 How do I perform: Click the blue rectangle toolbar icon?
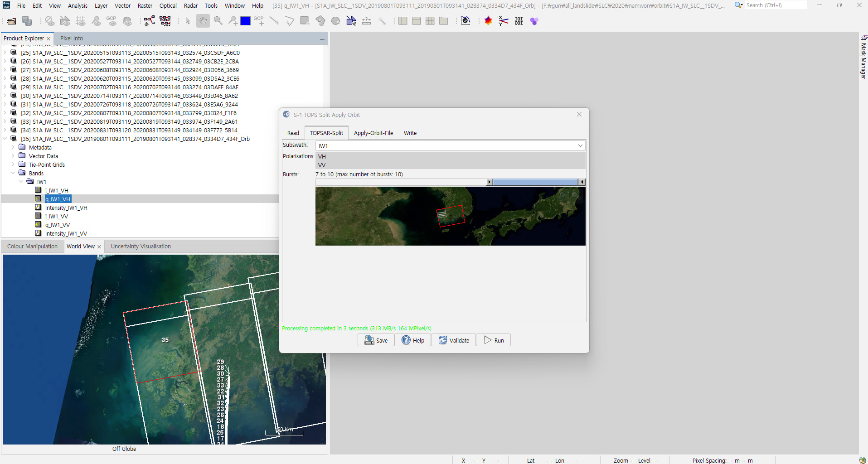click(x=245, y=21)
